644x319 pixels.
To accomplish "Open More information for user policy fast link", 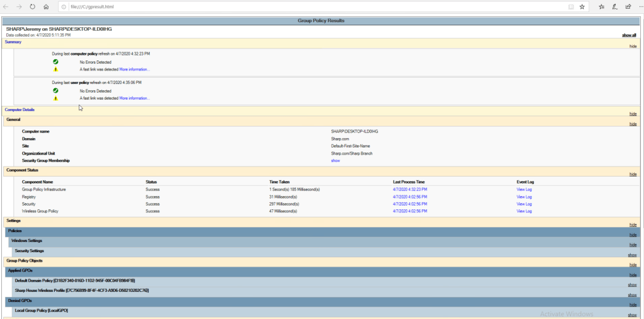I will 135,98.
